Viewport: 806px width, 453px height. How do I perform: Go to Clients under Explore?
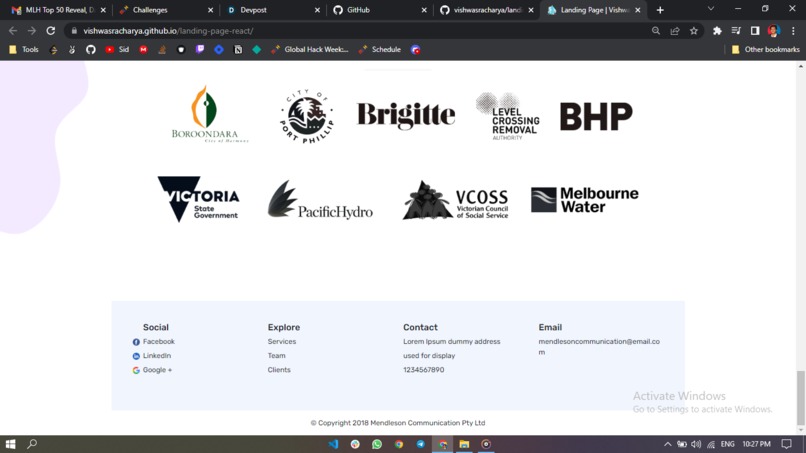click(279, 370)
